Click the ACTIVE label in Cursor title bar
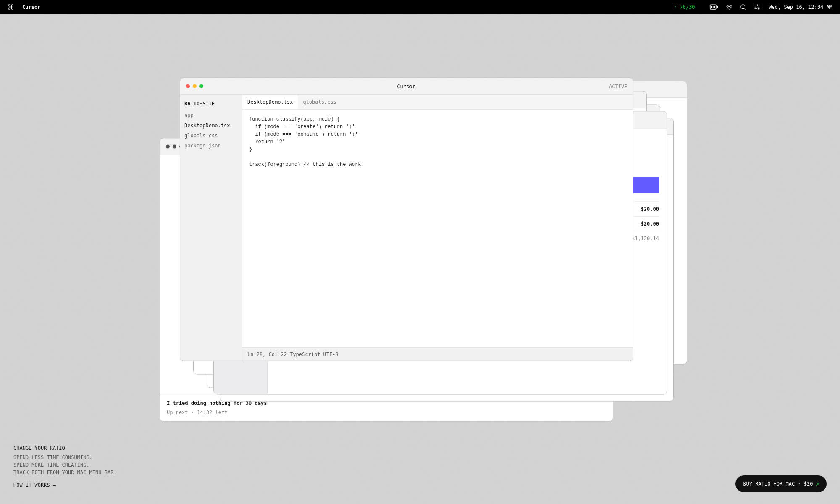 (x=618, y=87)
